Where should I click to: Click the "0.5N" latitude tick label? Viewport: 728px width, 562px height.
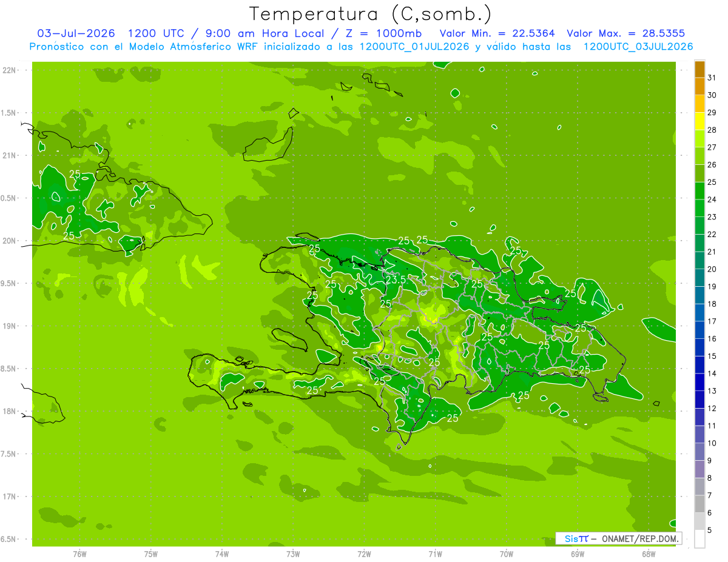[9, 198]
